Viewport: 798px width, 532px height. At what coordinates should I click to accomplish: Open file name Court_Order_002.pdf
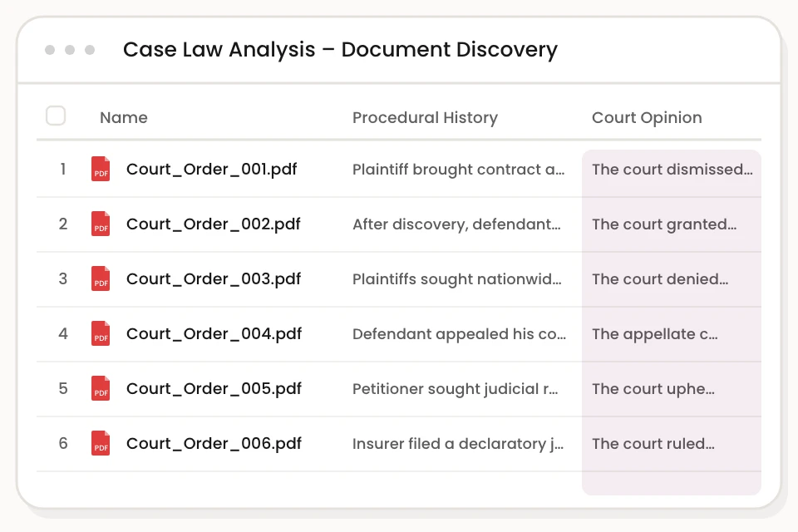point(214,224)
